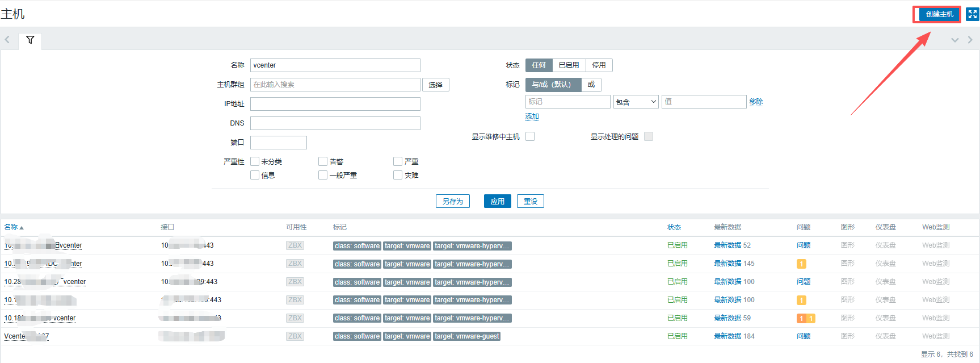Screen dimensions: 980x363
Task: Focus the IP地址 input field
Action: pos(335,104)
